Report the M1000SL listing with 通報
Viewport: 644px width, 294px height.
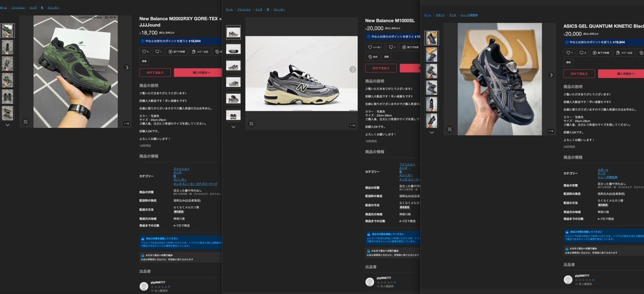tap(387, 57)
